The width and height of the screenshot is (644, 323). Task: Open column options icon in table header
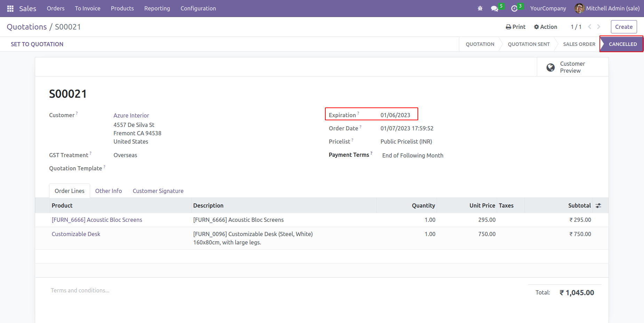tap(598, 205)
